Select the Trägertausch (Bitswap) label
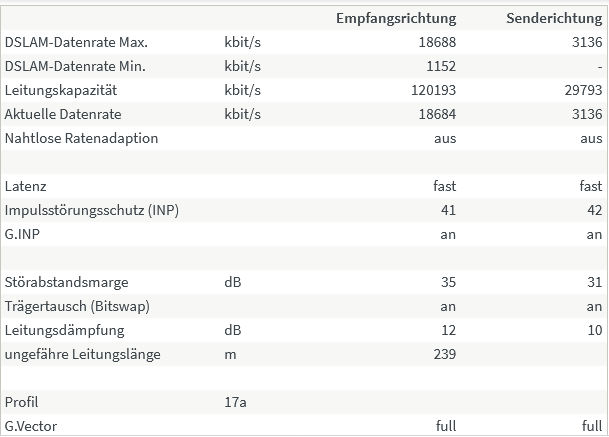609x437 pixels. [x=77, y=306]
